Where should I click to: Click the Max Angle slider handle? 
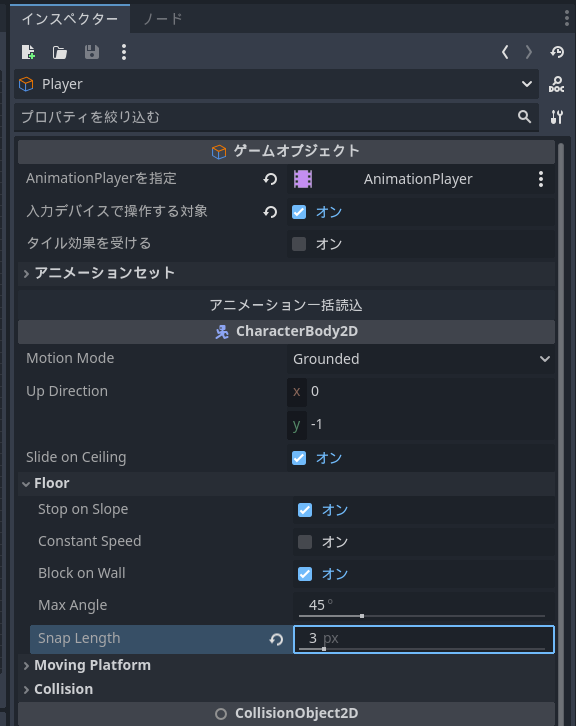pyautogui.click(x=362, y=616)
